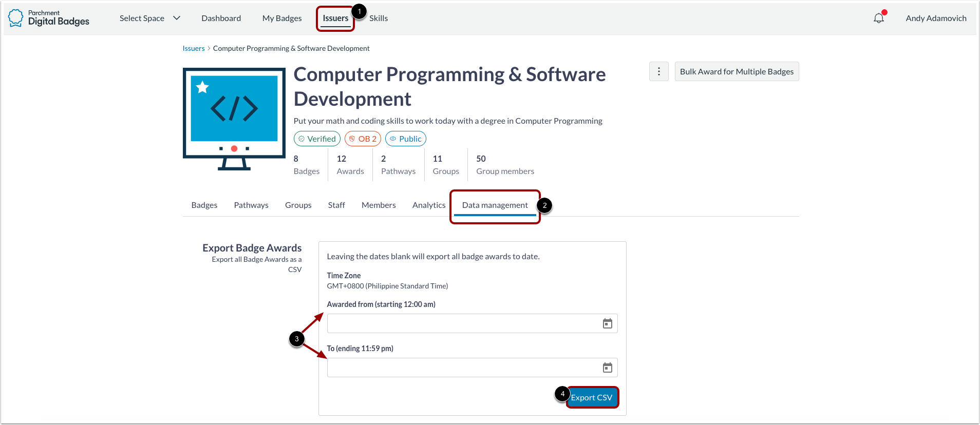Switch to the Groups tab
This screenshot has width=980, height=425.
(298, 205)
